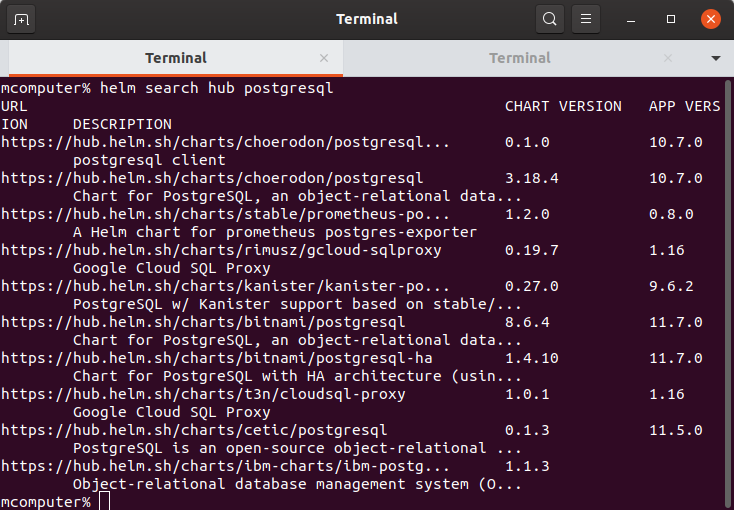Click the 'PostgreSQL with HA architecture' description
734x510 pixels.
click(297, 376)
